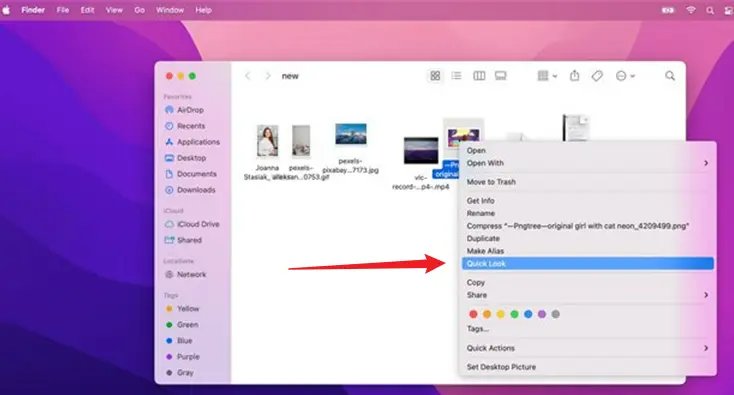Apply the green tag color dot
This screenshot has width=734, height=395.
point(514,314)
